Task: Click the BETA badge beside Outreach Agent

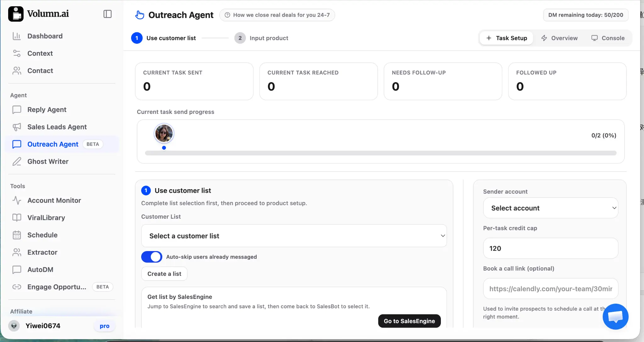Action: 93,144
